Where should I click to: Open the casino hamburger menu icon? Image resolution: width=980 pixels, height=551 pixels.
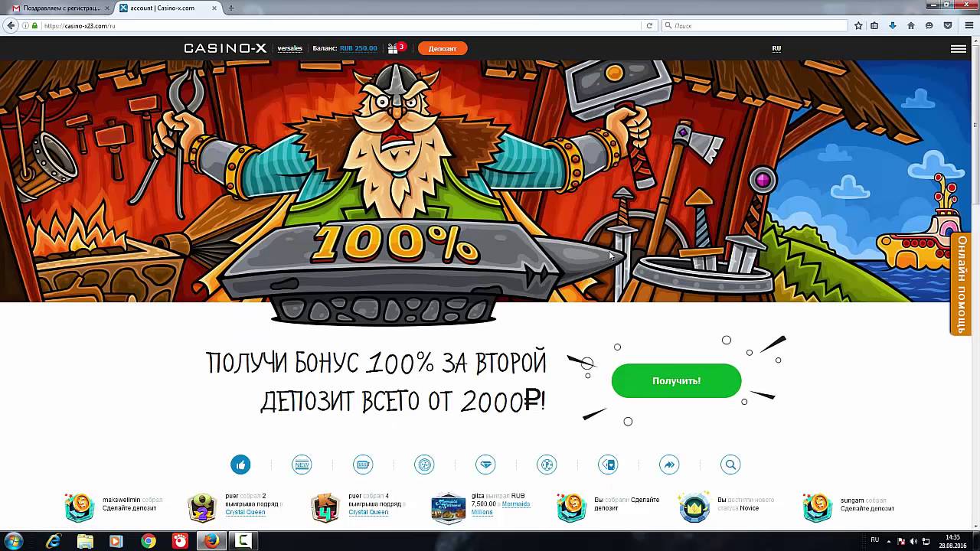click(958, 48)
